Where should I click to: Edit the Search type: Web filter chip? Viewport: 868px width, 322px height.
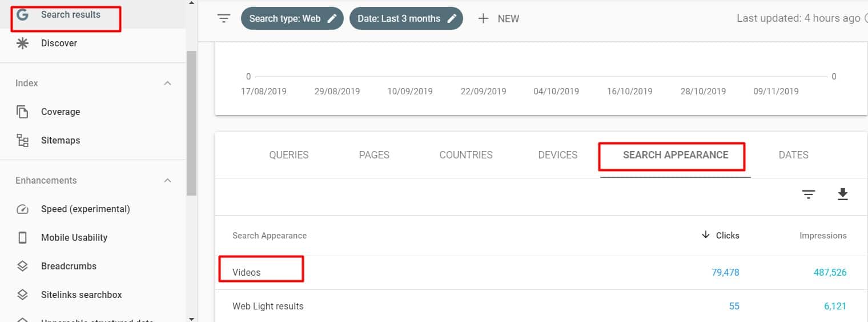[292, 18]
